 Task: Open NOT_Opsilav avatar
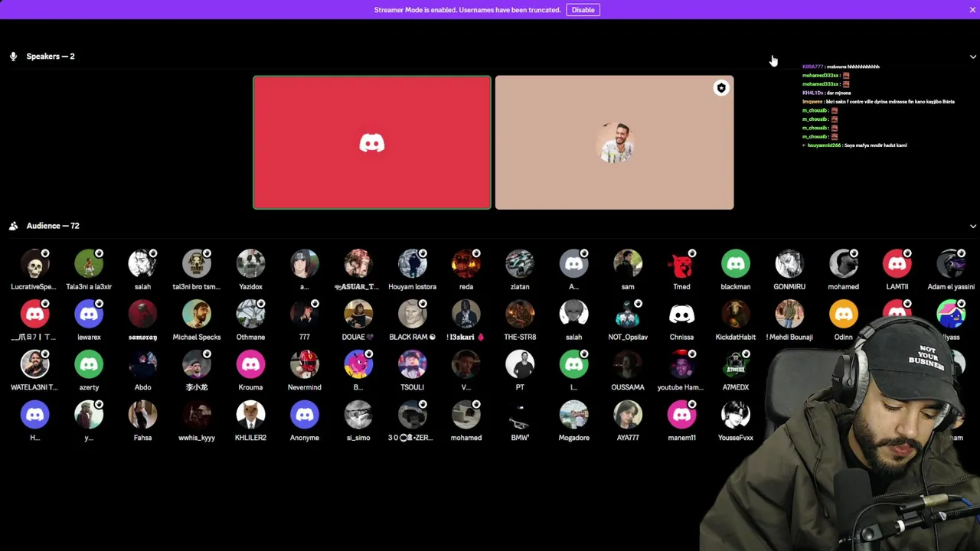click(628, 315)
